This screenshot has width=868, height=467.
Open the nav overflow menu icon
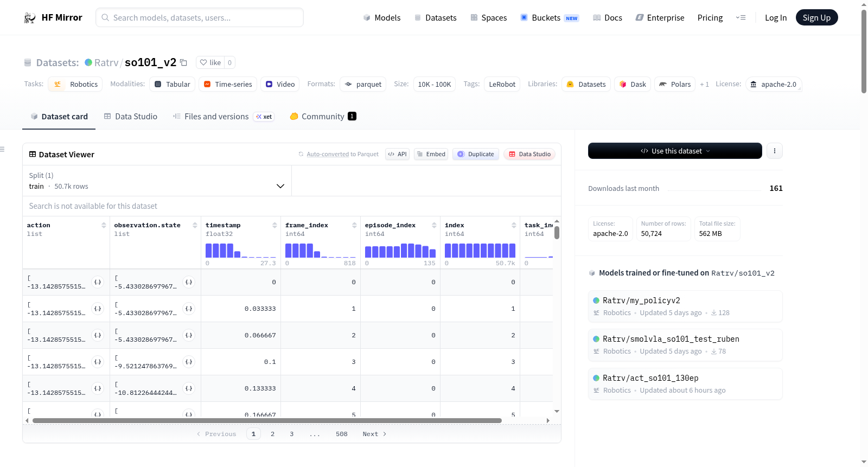tap(741, 17)
